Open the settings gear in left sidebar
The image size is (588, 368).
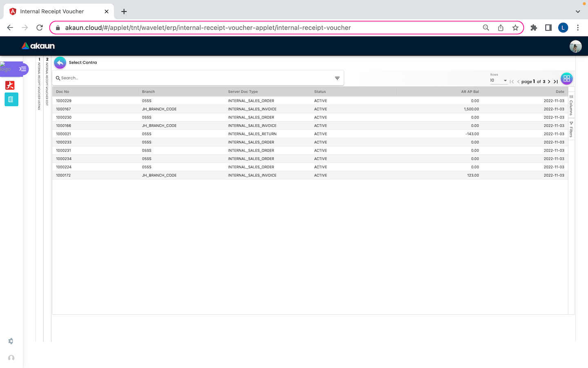[11, 341]
